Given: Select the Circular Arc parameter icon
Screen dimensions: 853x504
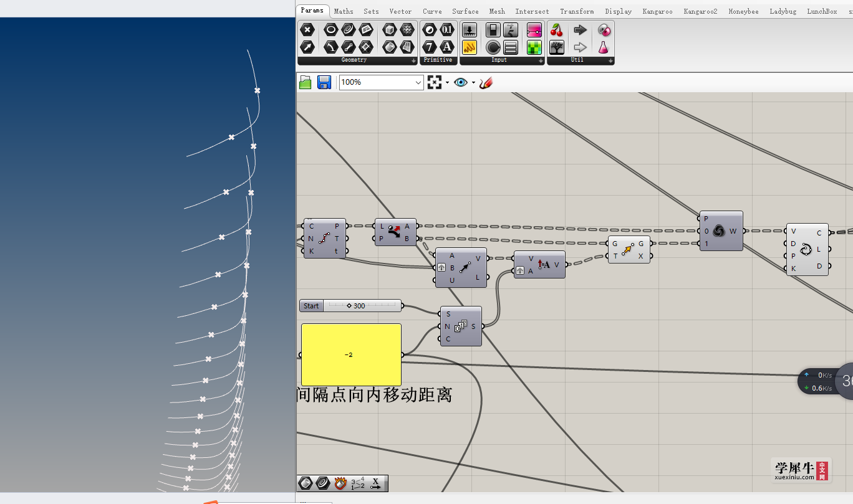Looking at the screenshot, I should (331, 47).
